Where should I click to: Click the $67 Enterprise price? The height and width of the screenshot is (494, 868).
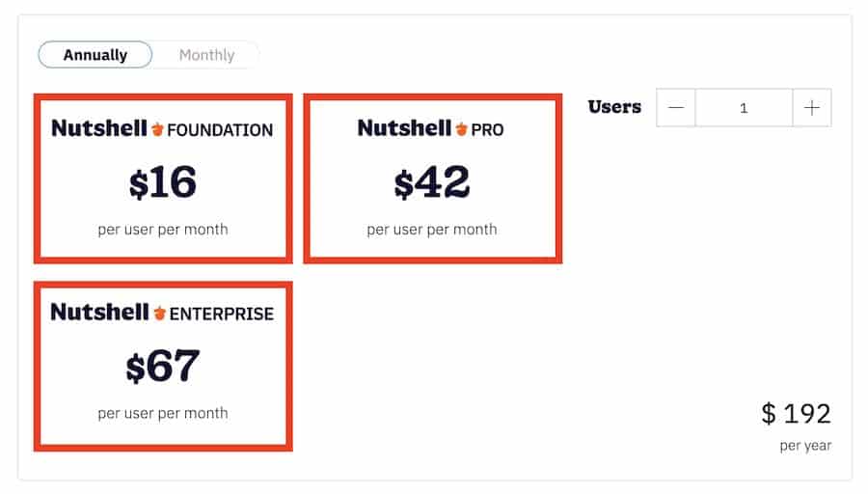[x=162, y=366]
